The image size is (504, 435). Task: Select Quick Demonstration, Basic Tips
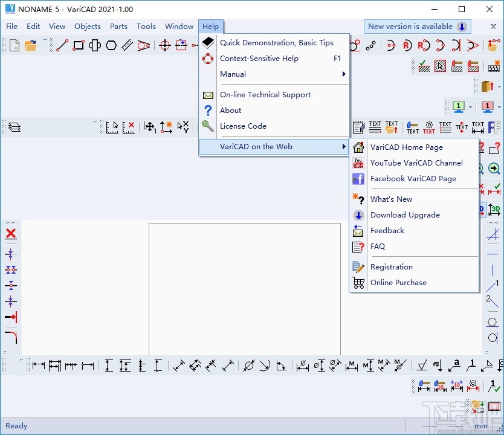coord(274,43)
